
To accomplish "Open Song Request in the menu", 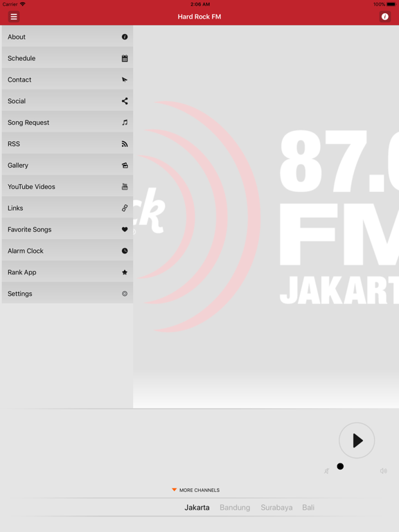I will pyautogui.click(x=67, y=122).
